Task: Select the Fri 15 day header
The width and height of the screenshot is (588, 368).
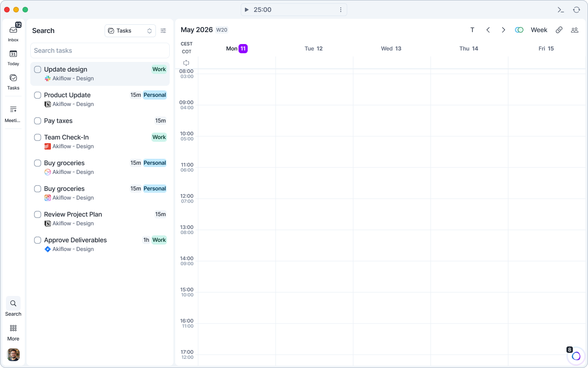Action: [546, 49]
